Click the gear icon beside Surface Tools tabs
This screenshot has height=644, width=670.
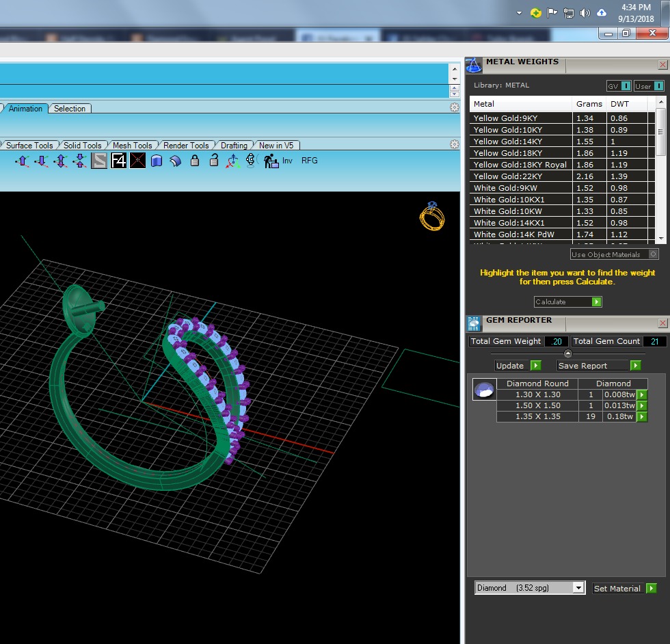coord(455,144)
